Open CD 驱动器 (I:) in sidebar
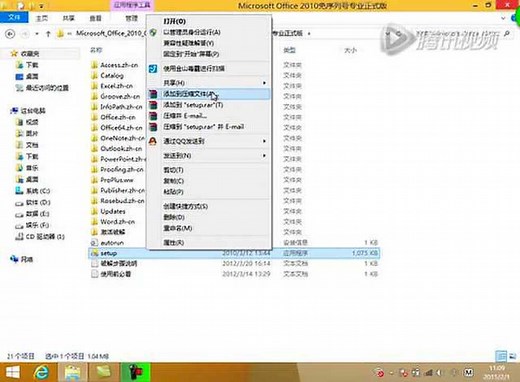This screenshot has width=520, height=382. pos(45,237)
